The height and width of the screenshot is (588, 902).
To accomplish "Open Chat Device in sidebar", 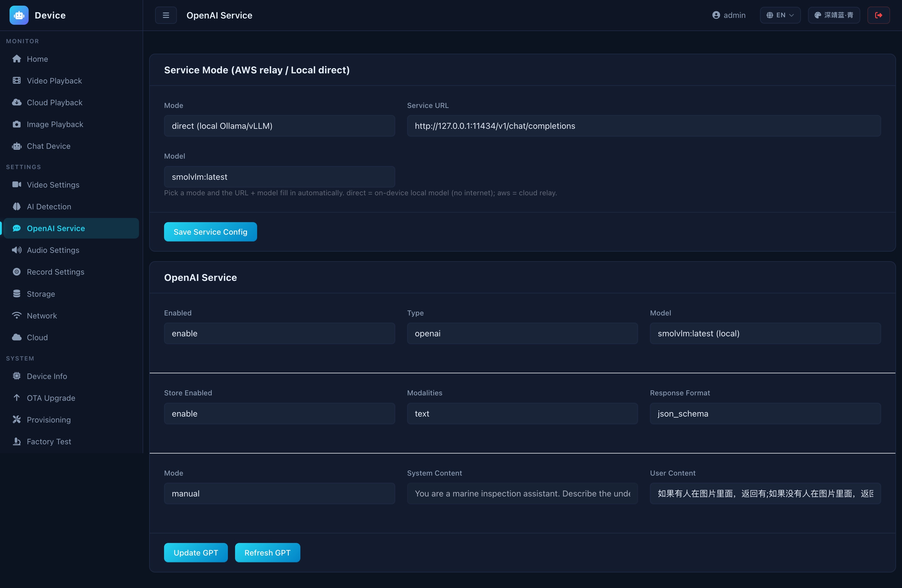I will point(71,146).
